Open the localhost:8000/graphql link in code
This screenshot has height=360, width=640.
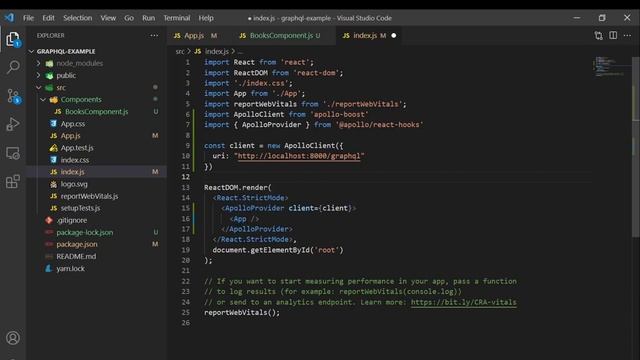click(299, 156)
